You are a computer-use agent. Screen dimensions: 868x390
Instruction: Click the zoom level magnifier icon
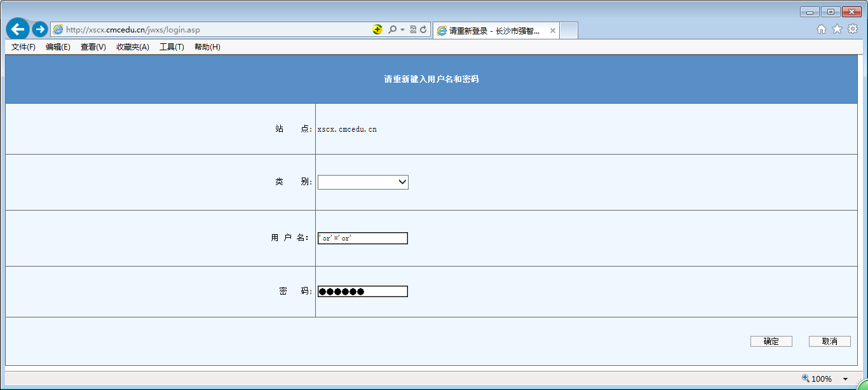[806, 378]
